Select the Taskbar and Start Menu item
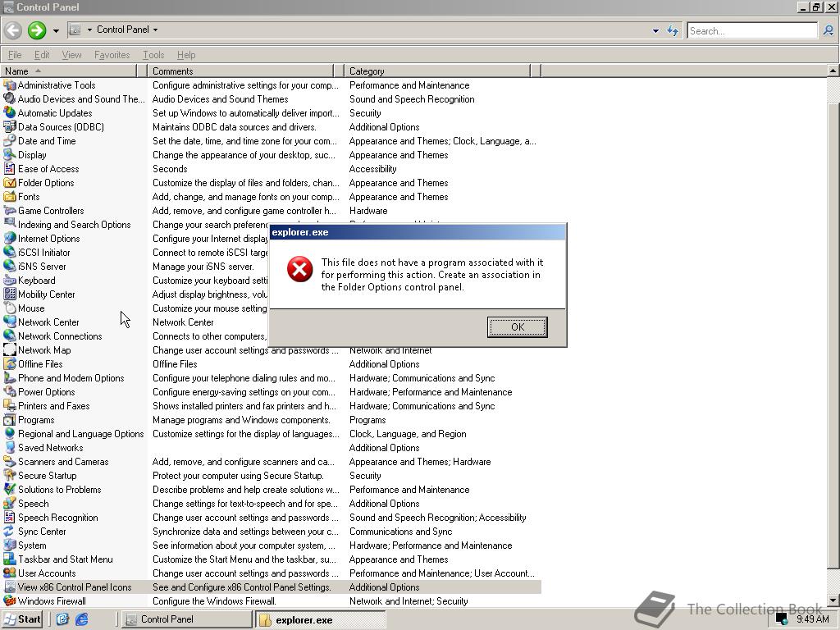840x630 pixels. (x=66, y=559)
